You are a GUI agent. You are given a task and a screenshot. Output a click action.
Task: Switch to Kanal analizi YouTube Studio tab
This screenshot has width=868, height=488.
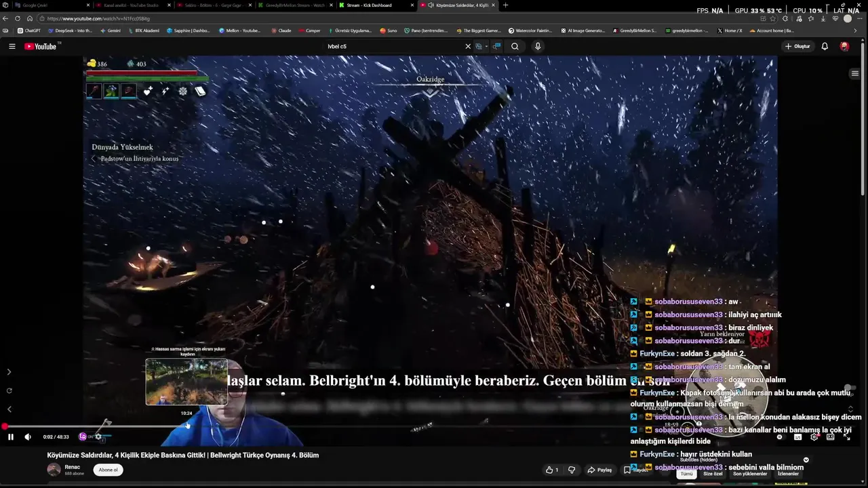point(131,5)
